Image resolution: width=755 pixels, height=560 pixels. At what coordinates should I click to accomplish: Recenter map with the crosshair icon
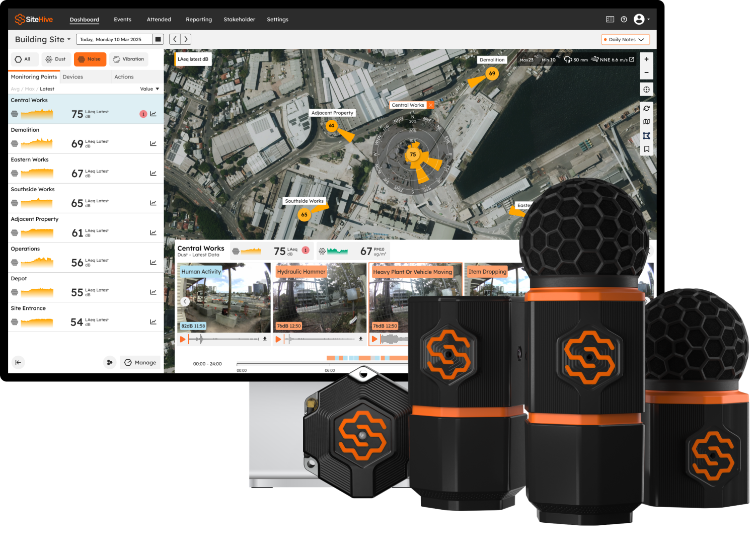point(646,90)
